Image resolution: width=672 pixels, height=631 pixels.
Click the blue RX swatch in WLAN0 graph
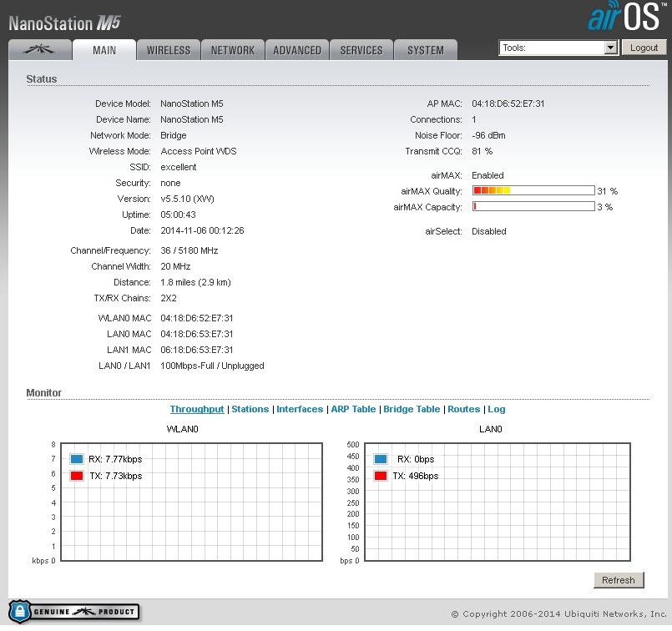(77, 459)
